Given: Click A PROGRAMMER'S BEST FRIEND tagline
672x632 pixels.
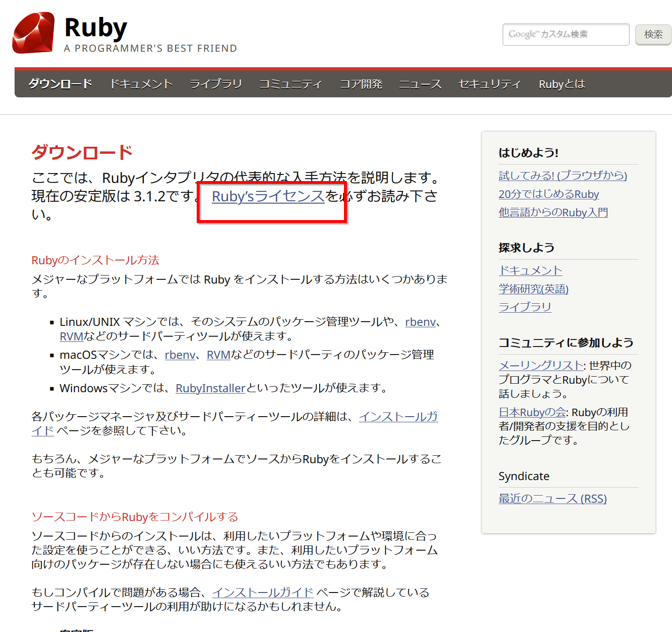Looking at the screenshot, I should tap(151, 48).
